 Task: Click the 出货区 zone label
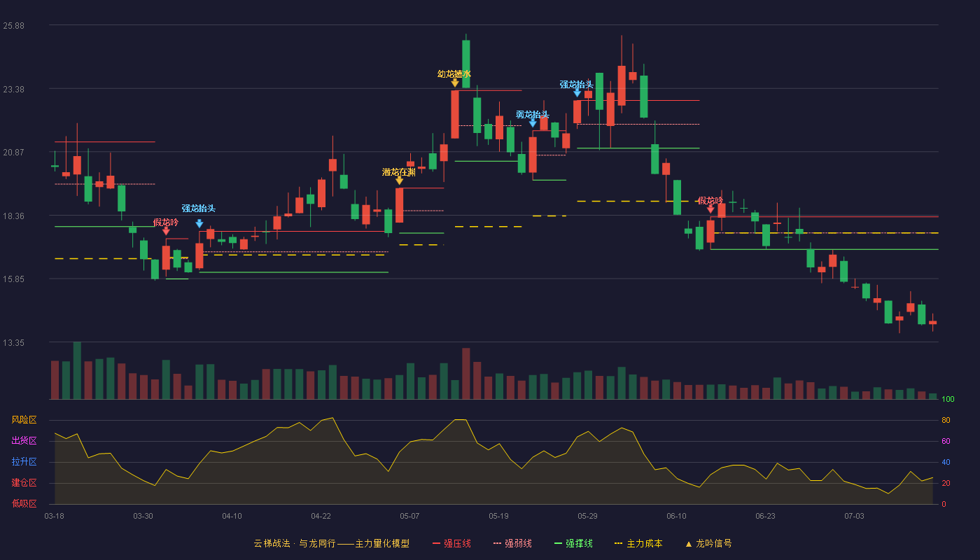coord(24,441)
